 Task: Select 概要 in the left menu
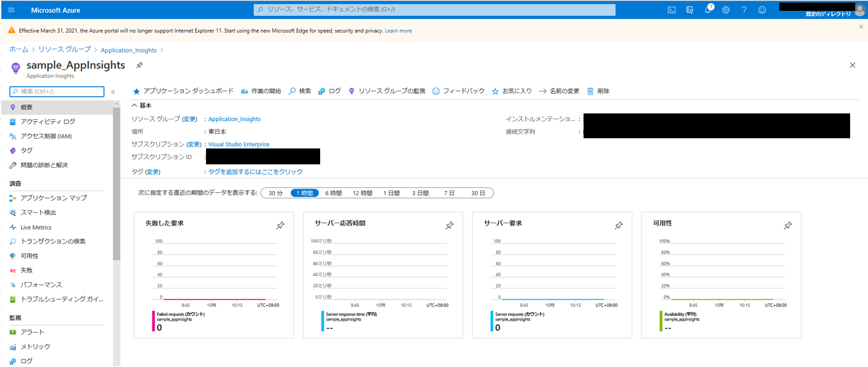[x=56, y=107]
